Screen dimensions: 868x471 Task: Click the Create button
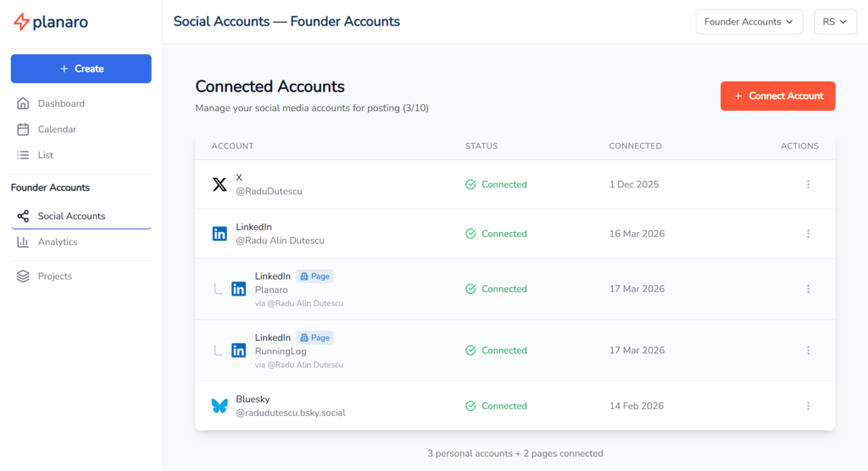coord(81,69)
